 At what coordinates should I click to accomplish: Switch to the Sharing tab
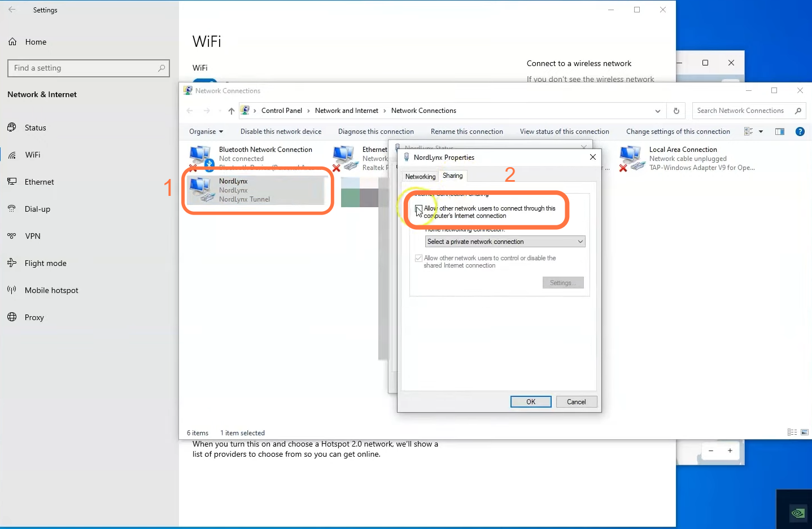tap(452, 176)
